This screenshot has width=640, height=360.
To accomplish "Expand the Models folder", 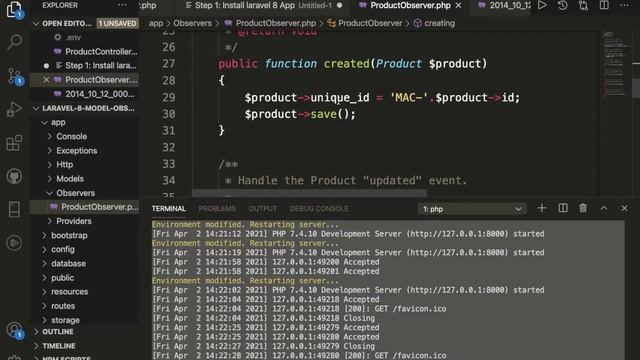I will [50, 179].
